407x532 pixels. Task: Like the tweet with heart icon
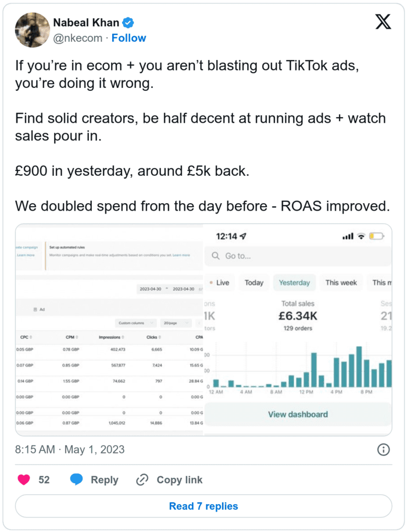click(x=24, y=480)
